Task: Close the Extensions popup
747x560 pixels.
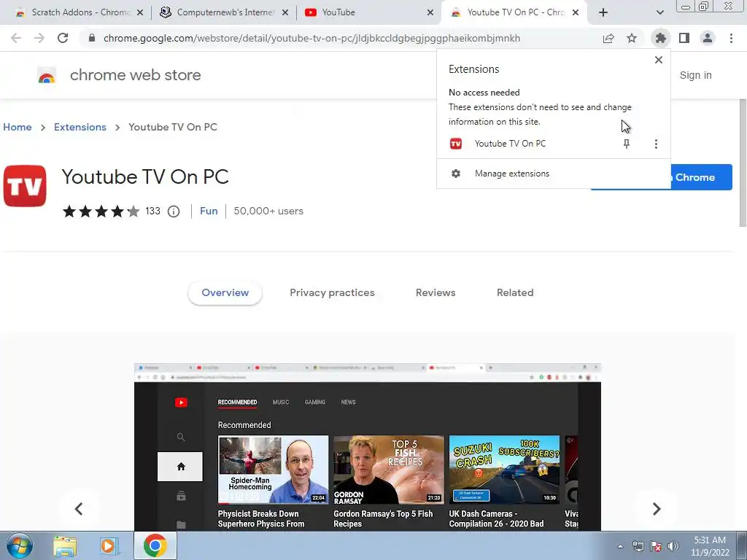Action: 659,60
